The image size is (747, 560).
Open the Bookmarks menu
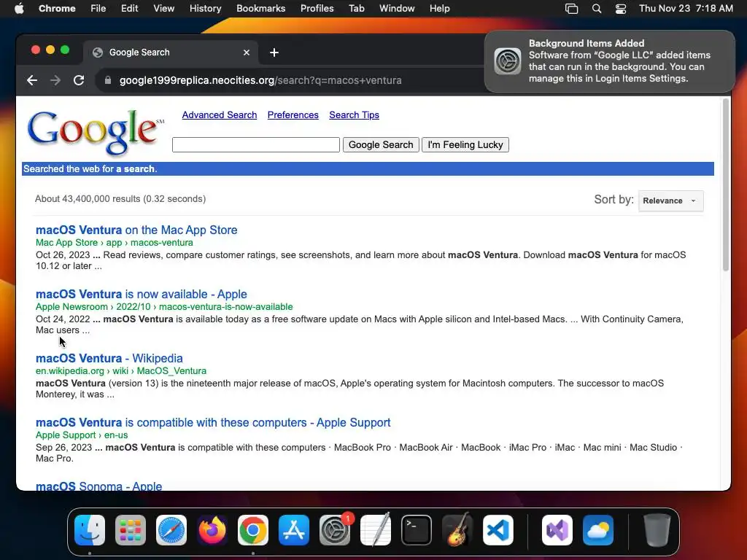260,9
